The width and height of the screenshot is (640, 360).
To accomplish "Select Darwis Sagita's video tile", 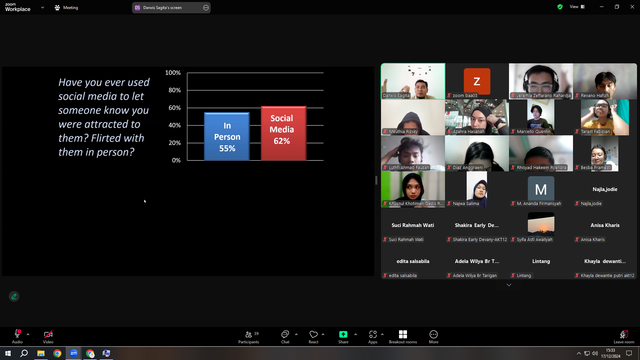I will (x=413, y=81).
